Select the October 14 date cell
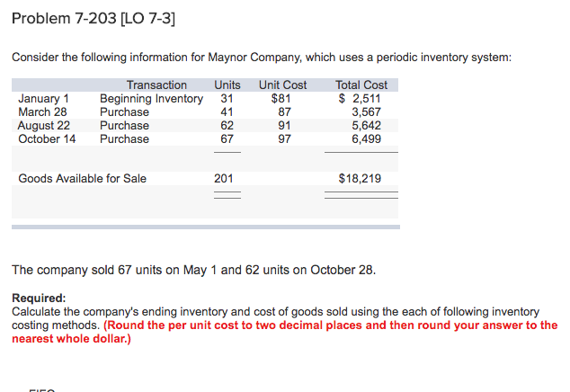This screenshot has height=392, width=570. point(47,139)
